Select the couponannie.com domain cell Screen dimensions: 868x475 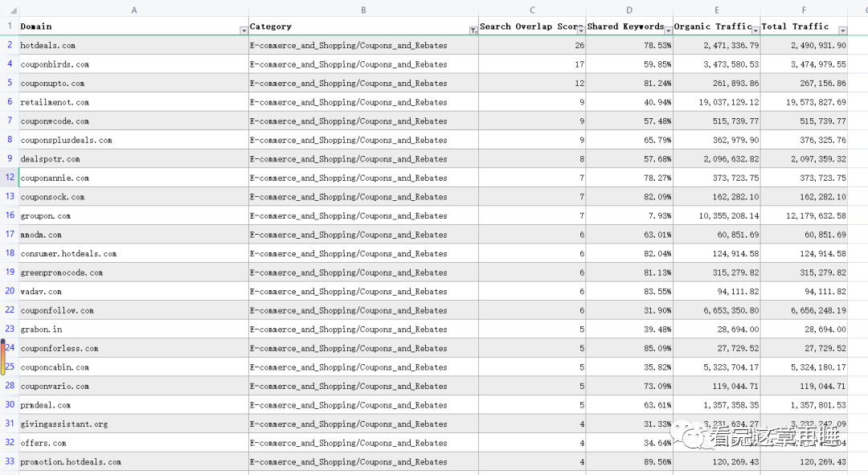tap(134, 178)
